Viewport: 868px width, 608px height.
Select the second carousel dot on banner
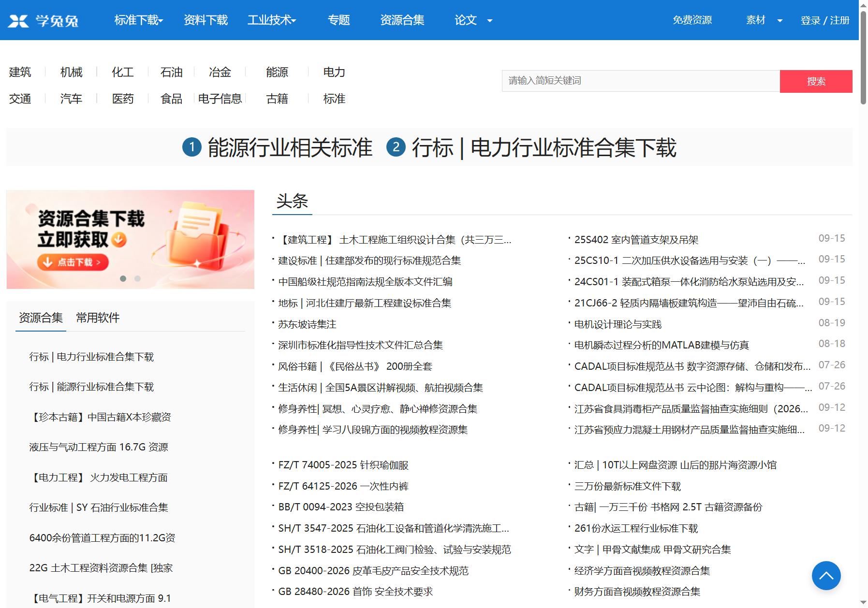coord(137,278)
